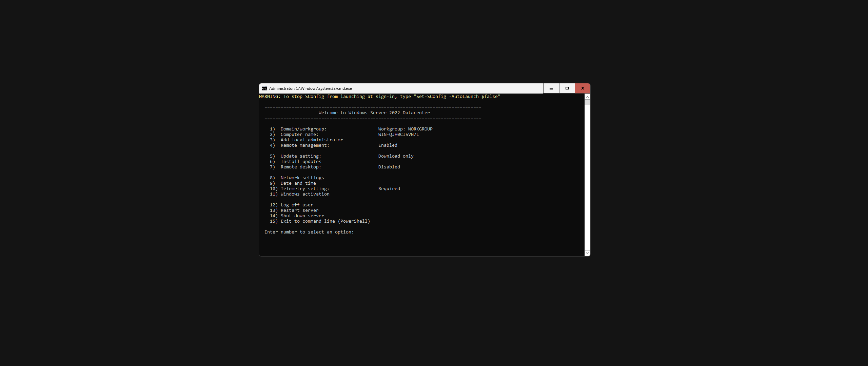Screen dimensions: 868x366
Task: Click the vertical scrollbar thumb
Action: [x=587, y=102]
